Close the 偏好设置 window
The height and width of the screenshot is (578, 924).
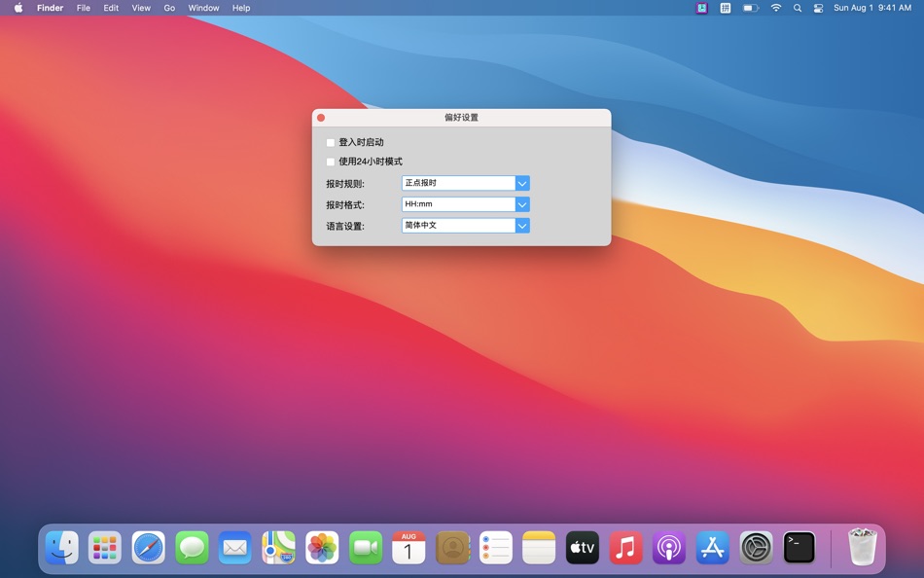[x=321, y=118]
